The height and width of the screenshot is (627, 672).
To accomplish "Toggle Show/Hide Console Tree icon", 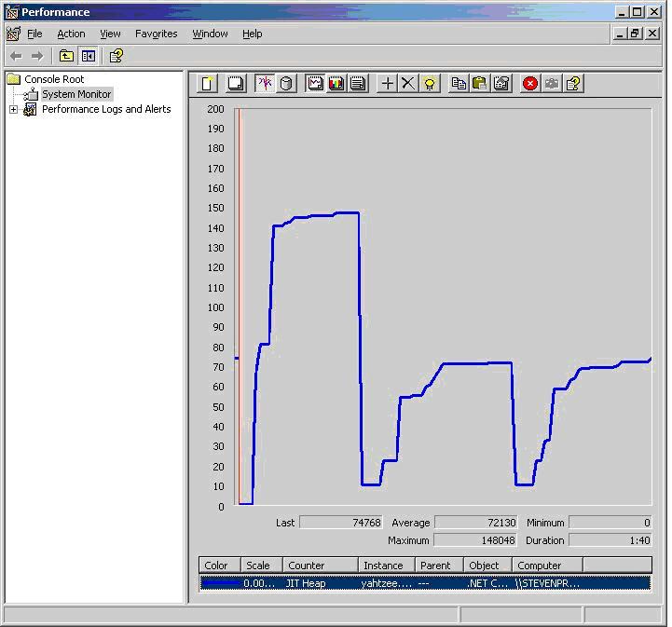I will coord(89,56).
